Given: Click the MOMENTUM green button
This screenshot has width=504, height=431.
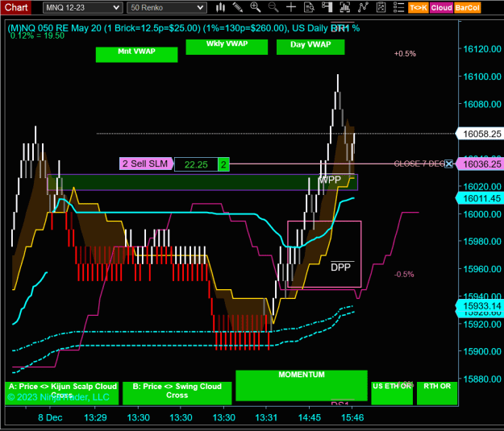Looking at the screenshot, I should pos(302,385).
